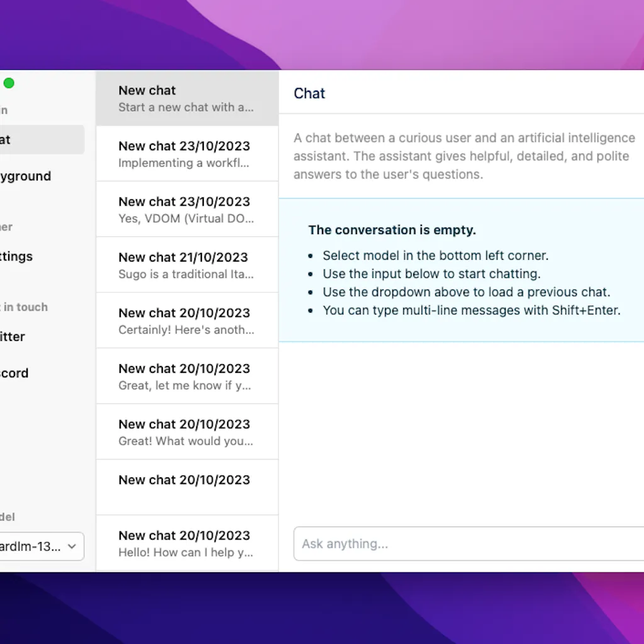
Task: Click the green maximize window button
Action: 9,83
